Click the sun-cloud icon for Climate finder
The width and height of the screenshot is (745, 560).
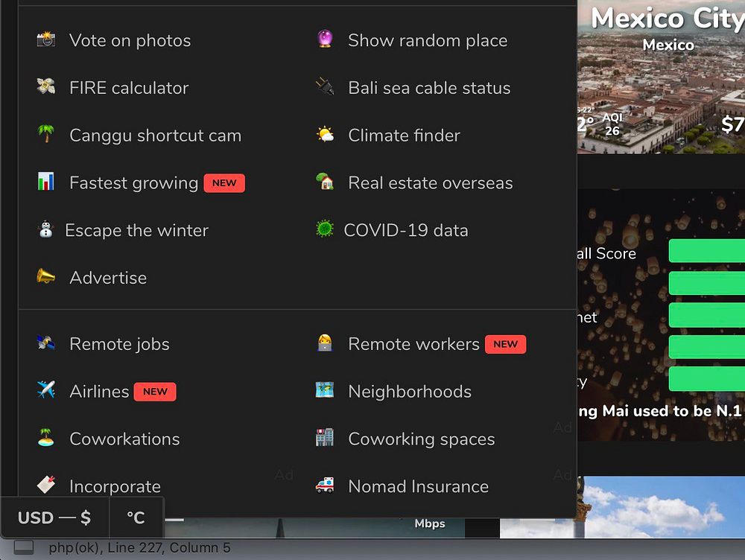pyautogui.click(x=325, y=135)
